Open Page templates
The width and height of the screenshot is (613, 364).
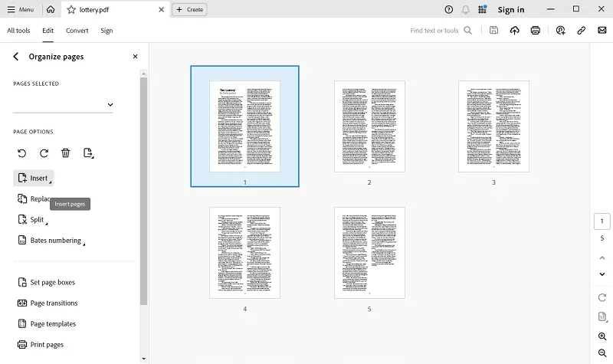click(47, 323)
